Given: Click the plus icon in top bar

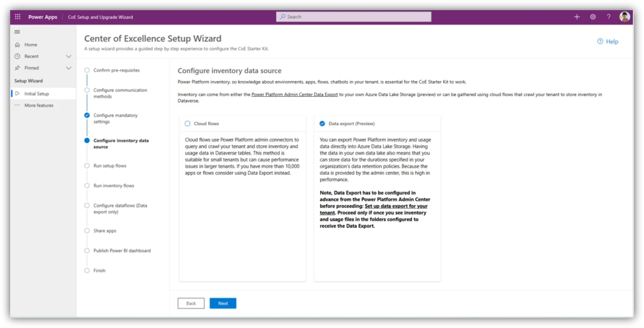Looking at the screenshot, I should pos(577,17).
